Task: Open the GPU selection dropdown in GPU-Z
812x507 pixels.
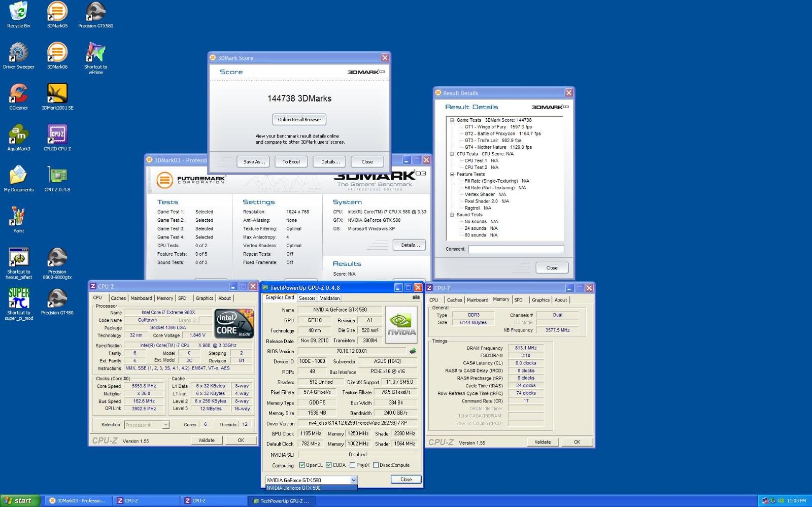Action: pos(354,480)
